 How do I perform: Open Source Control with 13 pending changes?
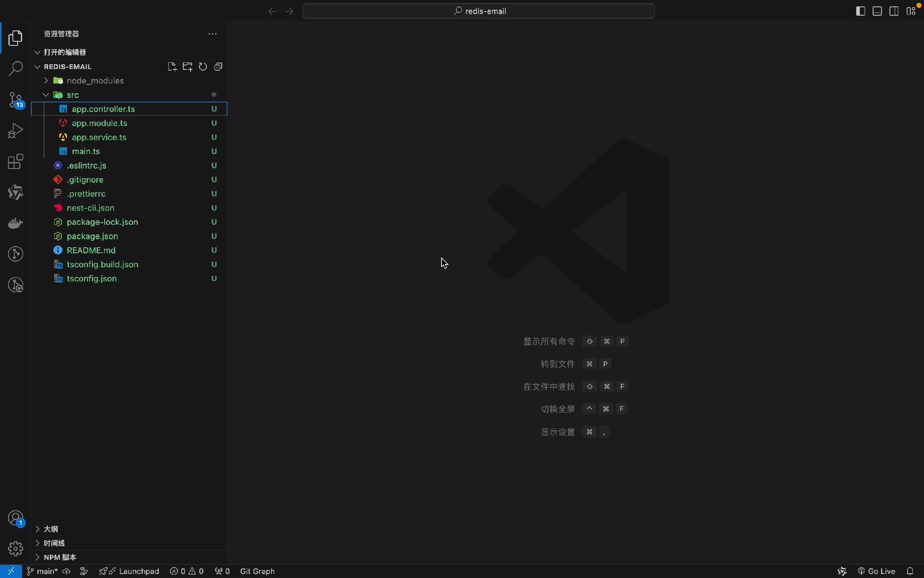15,100
